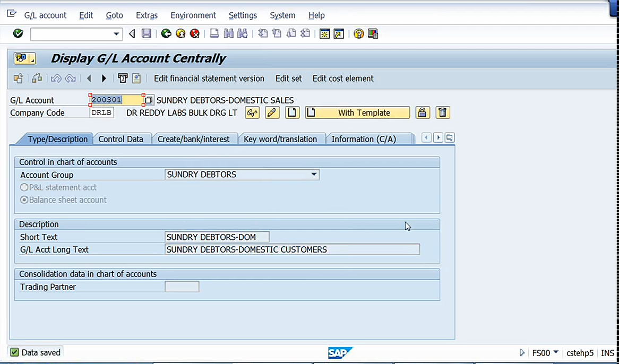Click the G/L Account number field
This screenshot has height=364, width=619.
coord(117,100)
